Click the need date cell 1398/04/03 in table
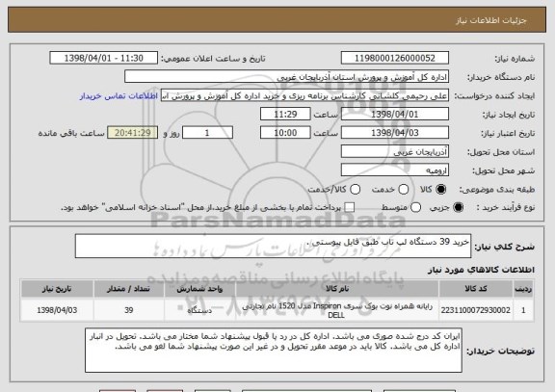555x392 pixels. pos(57,310)
